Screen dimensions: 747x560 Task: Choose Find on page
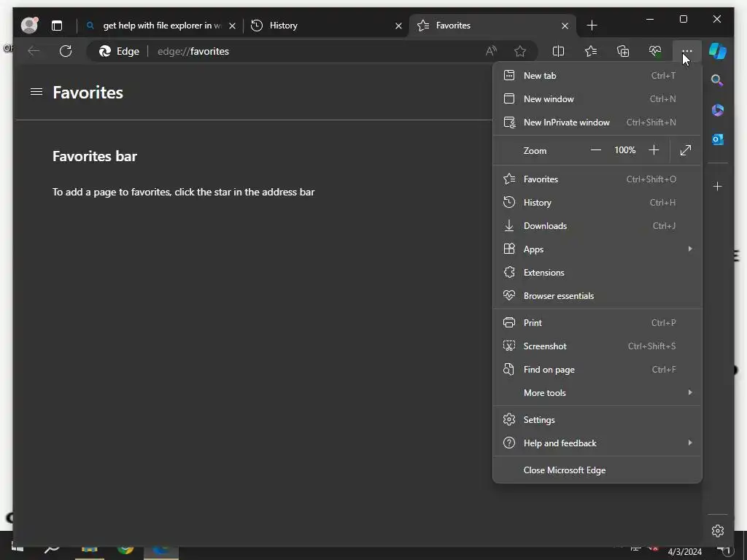point(597,370)
